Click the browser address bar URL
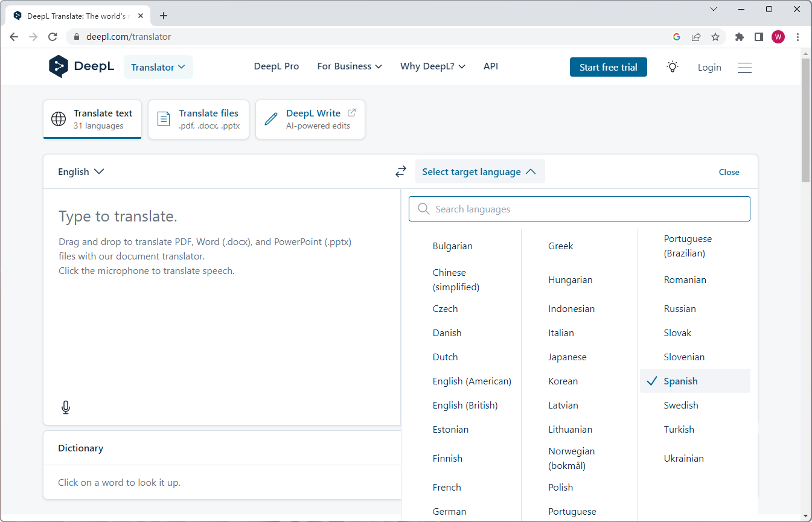Image resolution: width=812 pixels, height=522 pixels. pyautogui.click(x=129, y=37)
